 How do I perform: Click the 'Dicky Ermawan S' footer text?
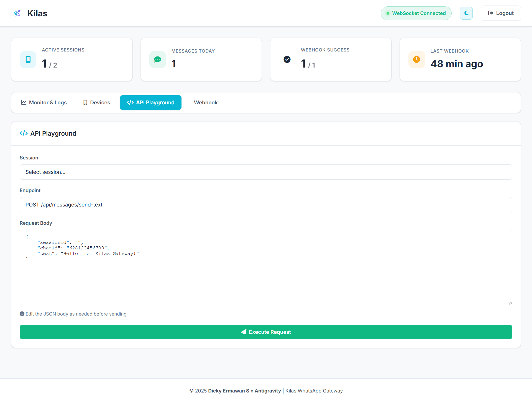click(x=229, y=391)
